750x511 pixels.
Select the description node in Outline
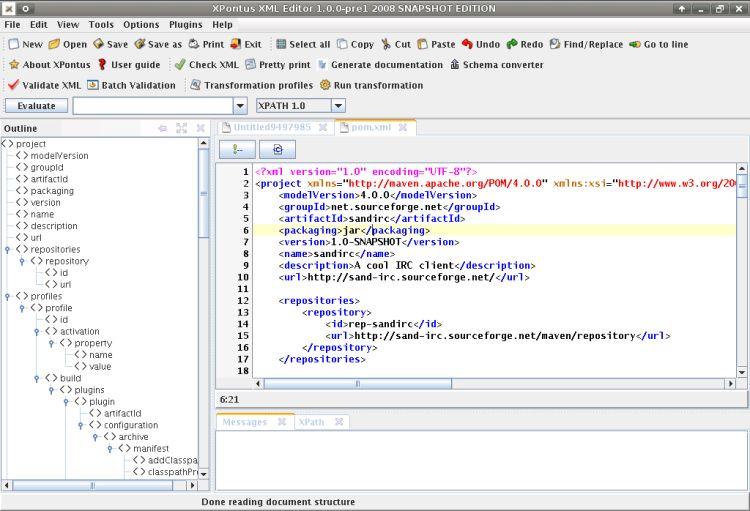(46, 226)
